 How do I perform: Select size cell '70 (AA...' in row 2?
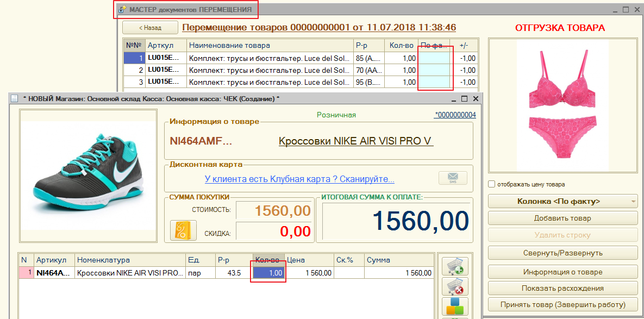369,70
